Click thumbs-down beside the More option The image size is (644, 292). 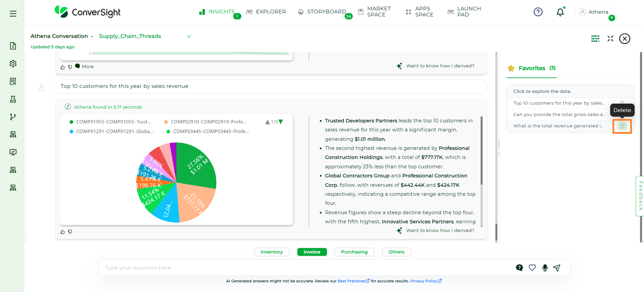pos(70,67)
